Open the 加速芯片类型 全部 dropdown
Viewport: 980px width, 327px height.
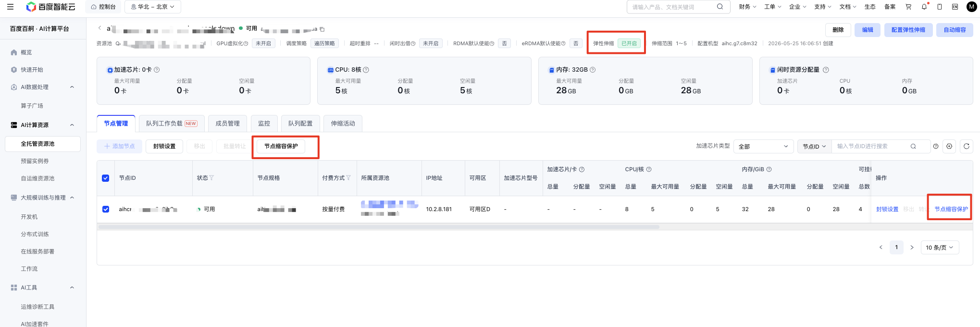(763, 146)
